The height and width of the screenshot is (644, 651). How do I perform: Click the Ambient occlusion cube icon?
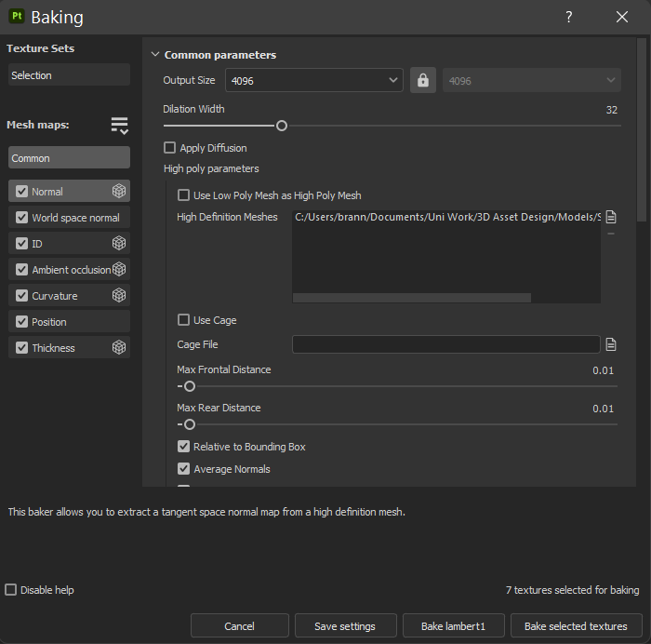119,270
